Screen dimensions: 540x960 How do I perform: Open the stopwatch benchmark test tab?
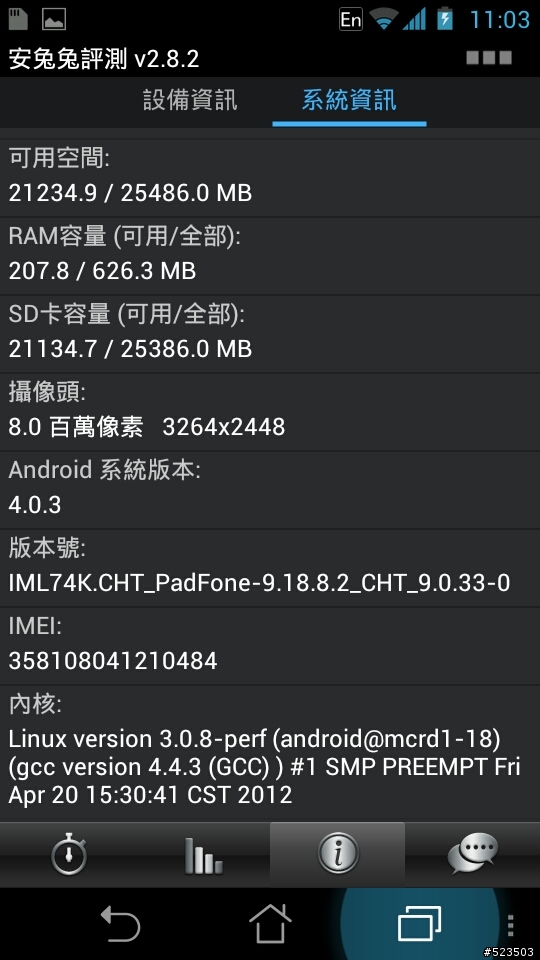(x=68, y=854)
